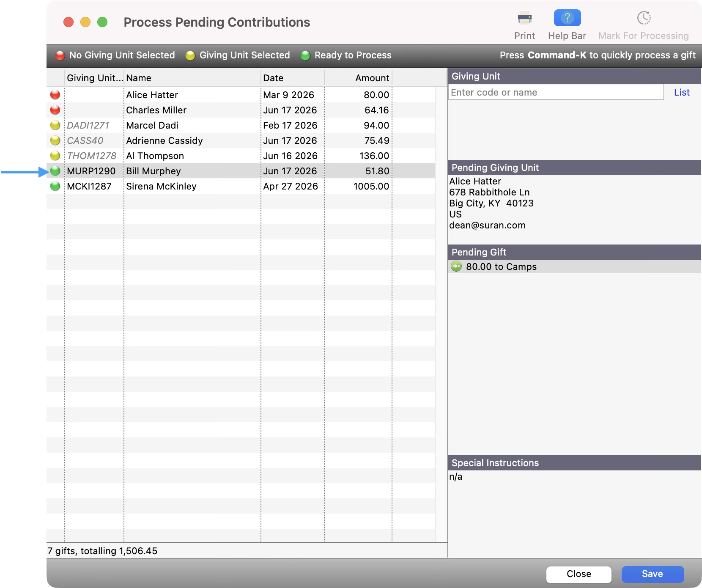Screen dimensions: 702x588
Task: Click the Mark For Processing clock icon
Action: [x=644, y=18]
